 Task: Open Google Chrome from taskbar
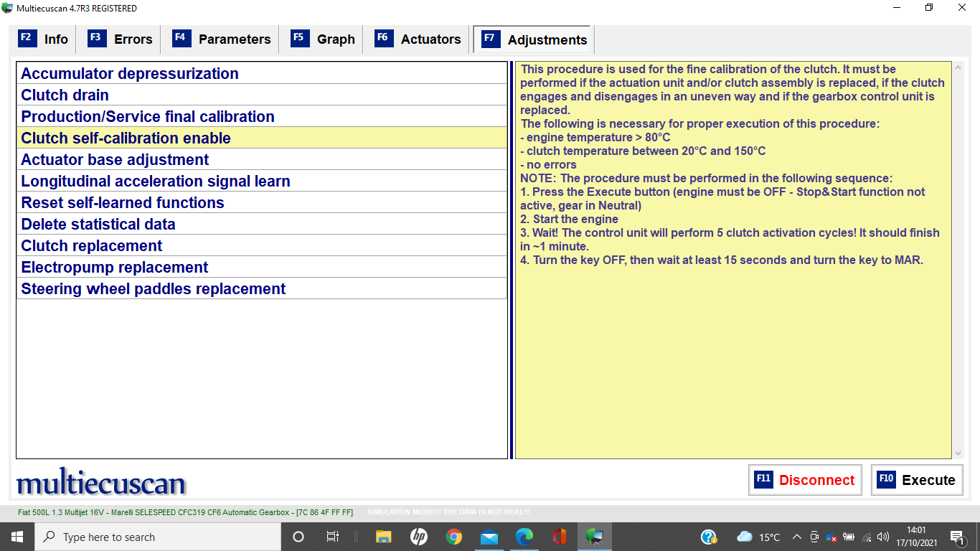[x=454, y=537]
